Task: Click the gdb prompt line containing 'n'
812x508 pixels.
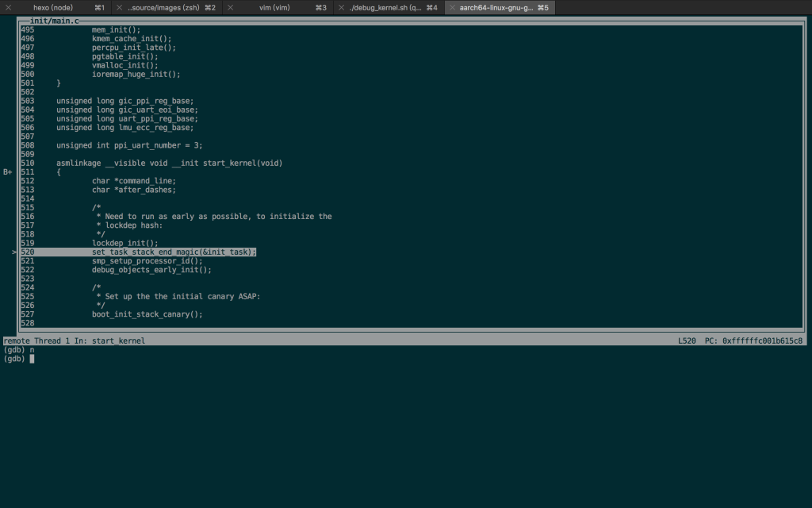Action: (19, 350)
